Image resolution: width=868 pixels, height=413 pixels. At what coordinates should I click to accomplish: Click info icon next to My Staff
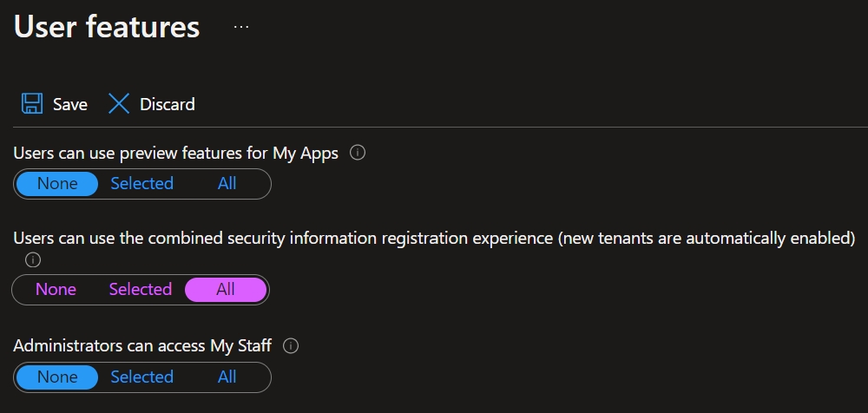(292, 346)
